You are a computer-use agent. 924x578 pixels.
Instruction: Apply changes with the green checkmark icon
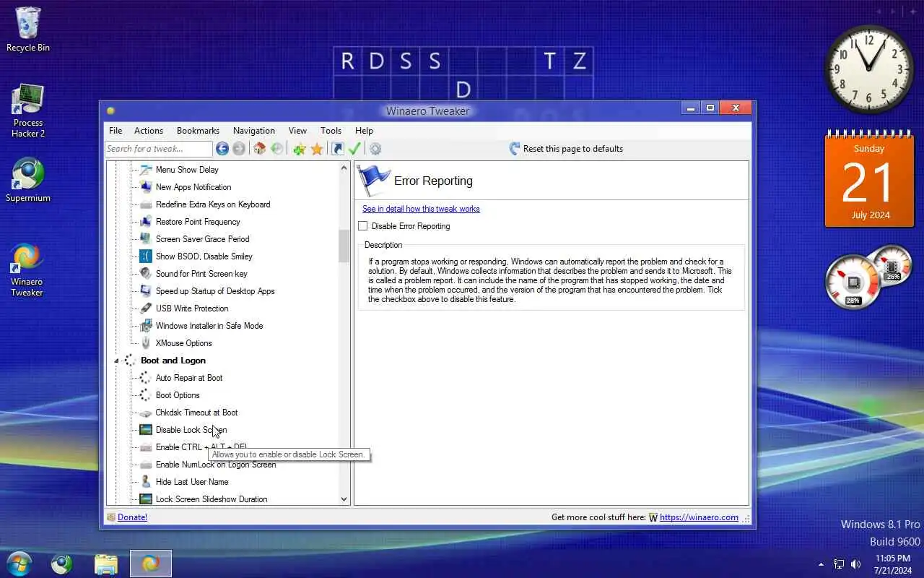[354, 149]
